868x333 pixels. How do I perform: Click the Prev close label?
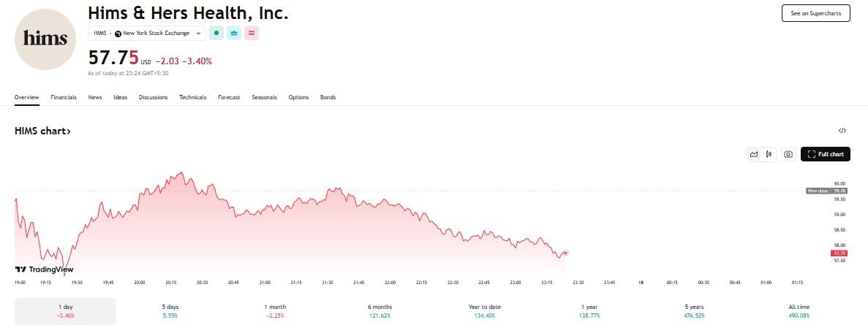[x=818, y=191]
